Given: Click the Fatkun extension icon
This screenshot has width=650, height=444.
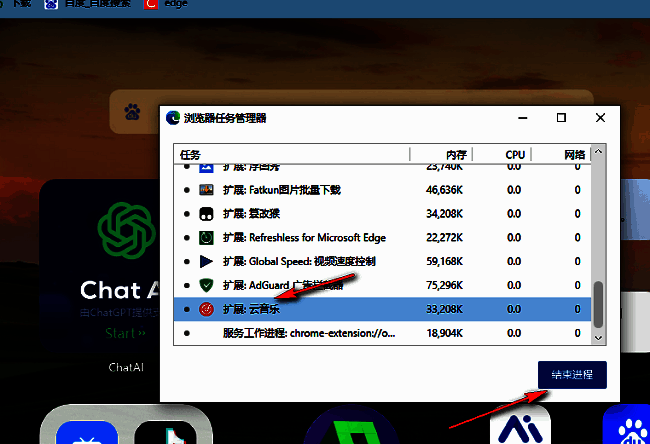Looking at the screenshot, I should click(207, 190).
